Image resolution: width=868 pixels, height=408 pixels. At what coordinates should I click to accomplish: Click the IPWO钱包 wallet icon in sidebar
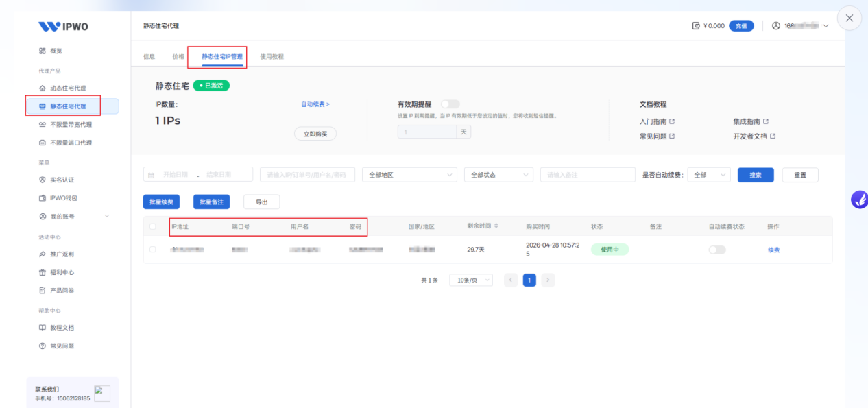tap(43, 198)
